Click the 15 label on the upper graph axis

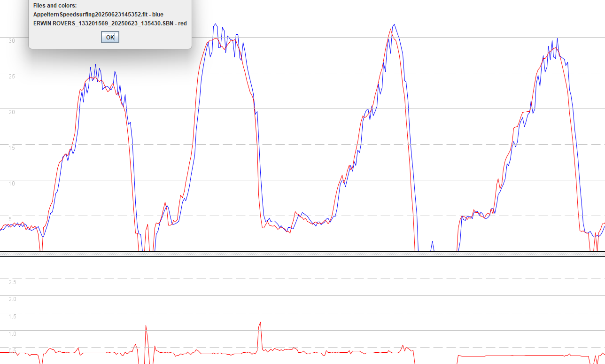coord(12,147)
